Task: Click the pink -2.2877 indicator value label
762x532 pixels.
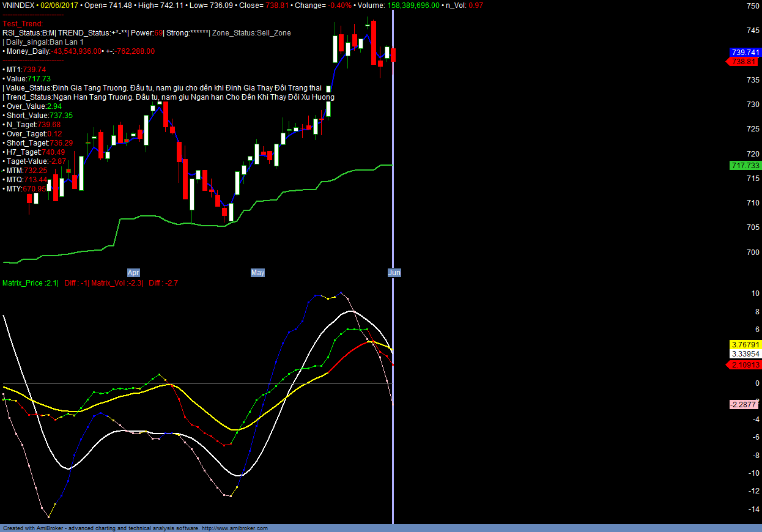Action: pyautogui.click(x=745, y=405)
